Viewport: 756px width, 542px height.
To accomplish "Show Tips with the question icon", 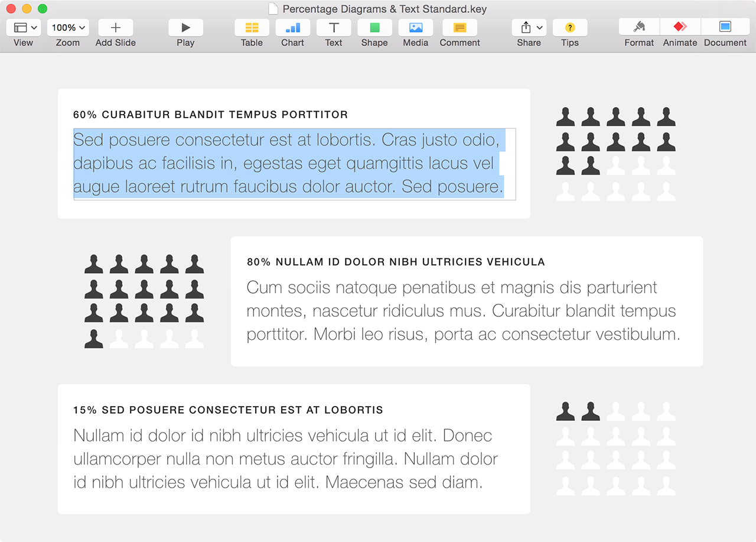I will (570, 28).
